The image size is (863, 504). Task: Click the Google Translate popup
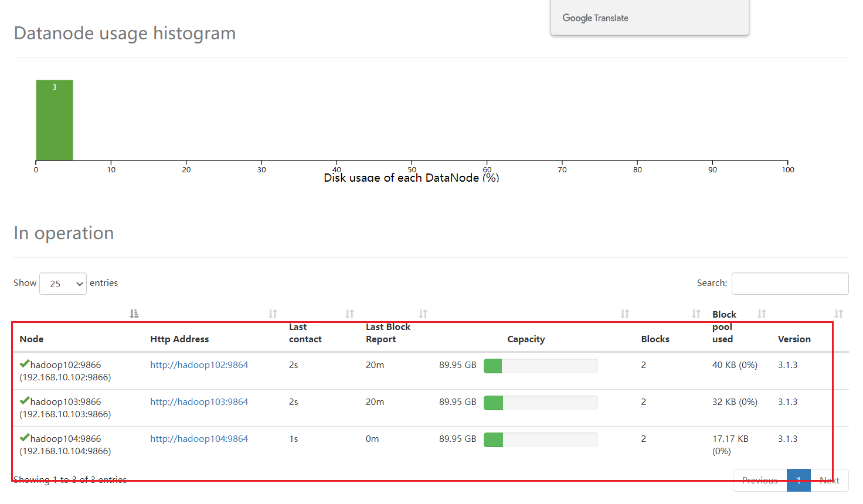click(650, 18)
